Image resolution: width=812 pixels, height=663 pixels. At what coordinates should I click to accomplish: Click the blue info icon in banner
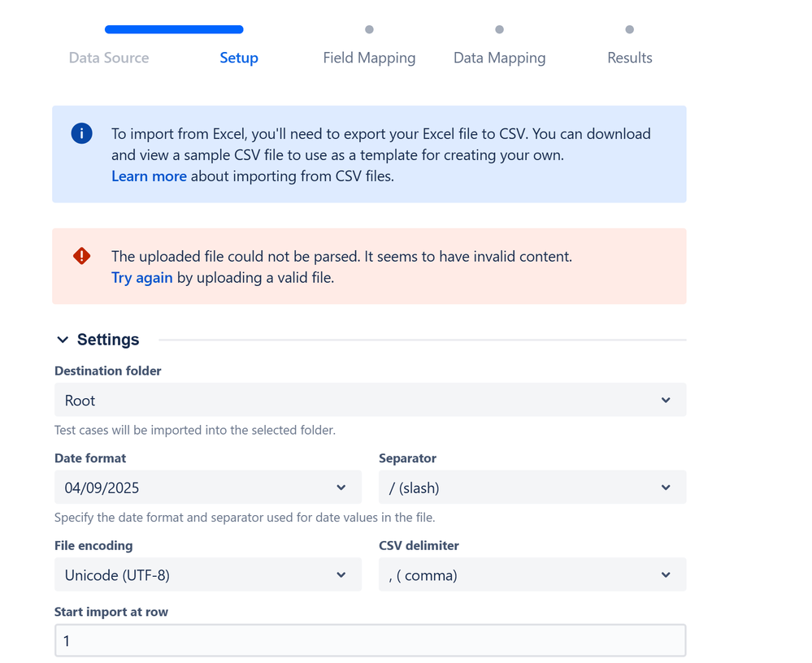(x=81, y=133)
